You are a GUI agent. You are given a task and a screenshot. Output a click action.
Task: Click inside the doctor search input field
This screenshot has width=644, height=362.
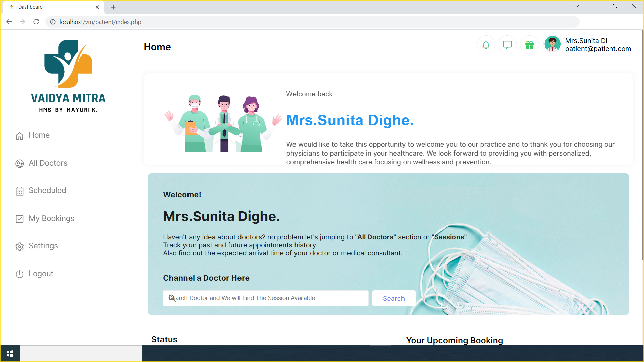tap(265, 298)
